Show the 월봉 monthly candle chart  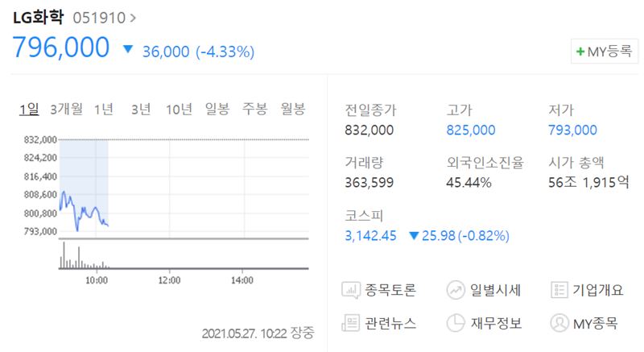(292, 110)
